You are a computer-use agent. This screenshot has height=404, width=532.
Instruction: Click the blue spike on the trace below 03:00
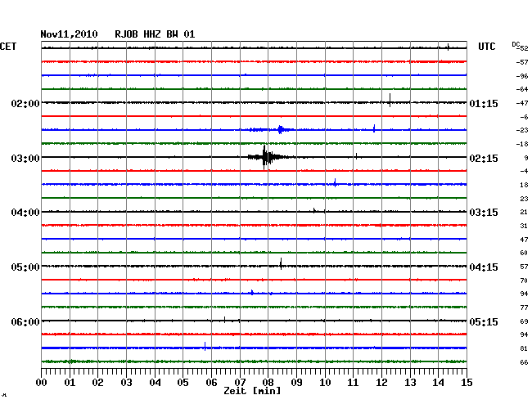click(336, 182)
